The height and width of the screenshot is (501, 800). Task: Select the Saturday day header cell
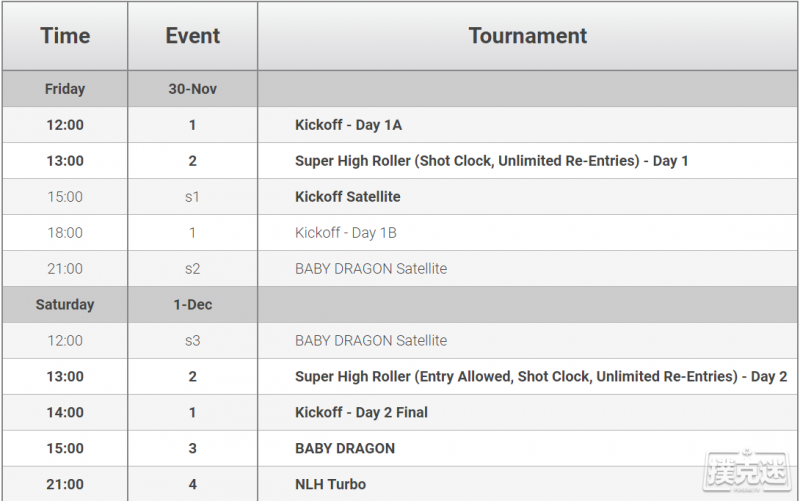tap(65, 305)
